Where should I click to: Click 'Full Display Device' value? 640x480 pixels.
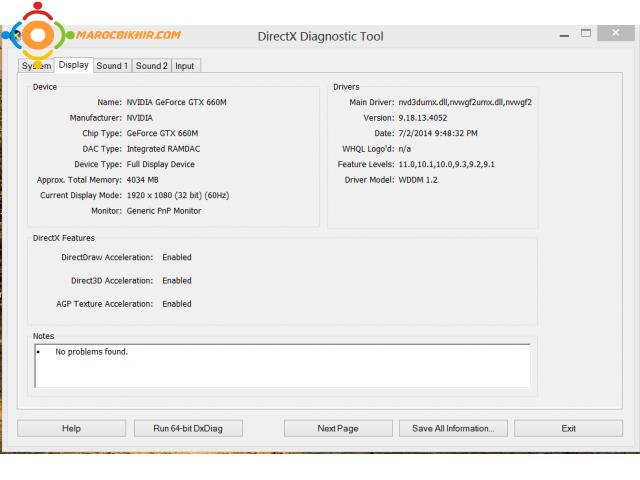tap(160, 164)
